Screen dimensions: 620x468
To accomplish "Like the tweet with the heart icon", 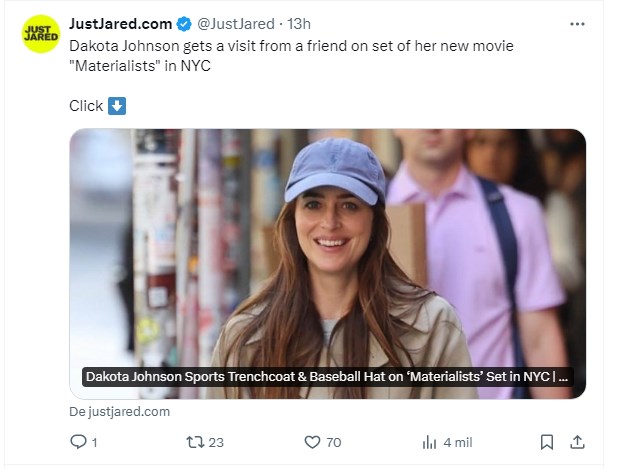I will click(x=312, y=442).
